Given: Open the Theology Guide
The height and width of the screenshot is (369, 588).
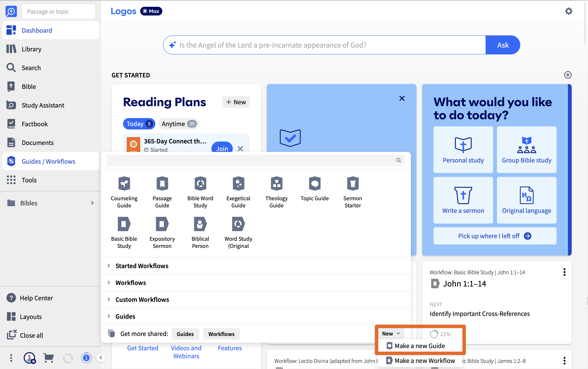Looking at the screenshot, I should pyautogui.click(x=276, y=192).
